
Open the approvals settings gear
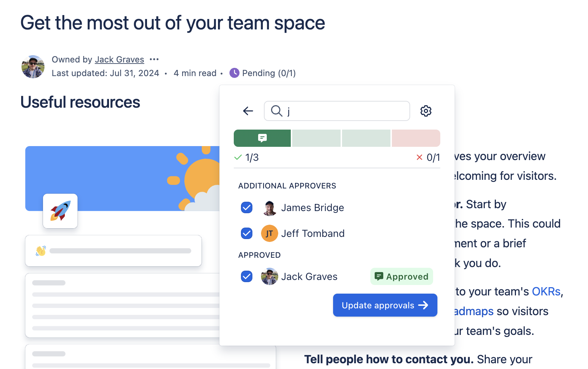point(426,111)
